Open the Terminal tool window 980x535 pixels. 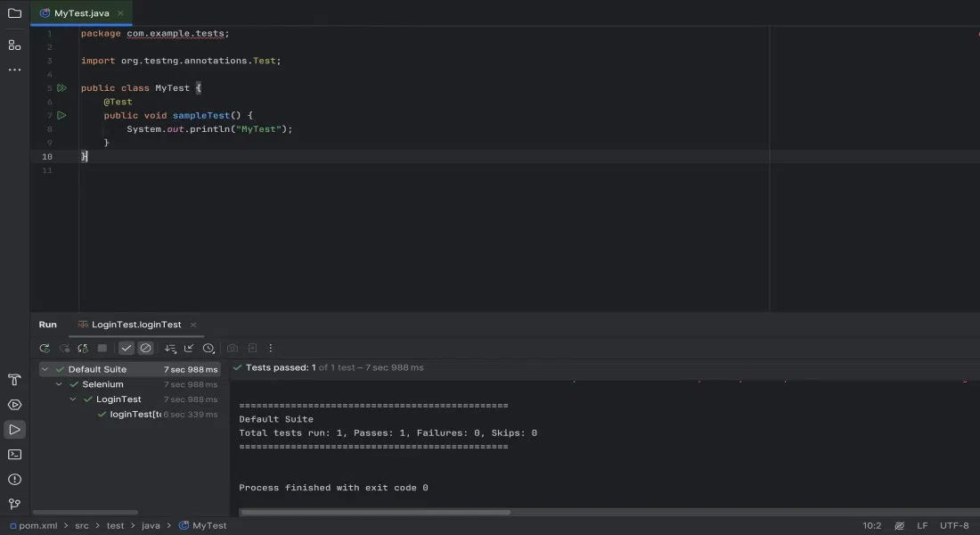14,455
